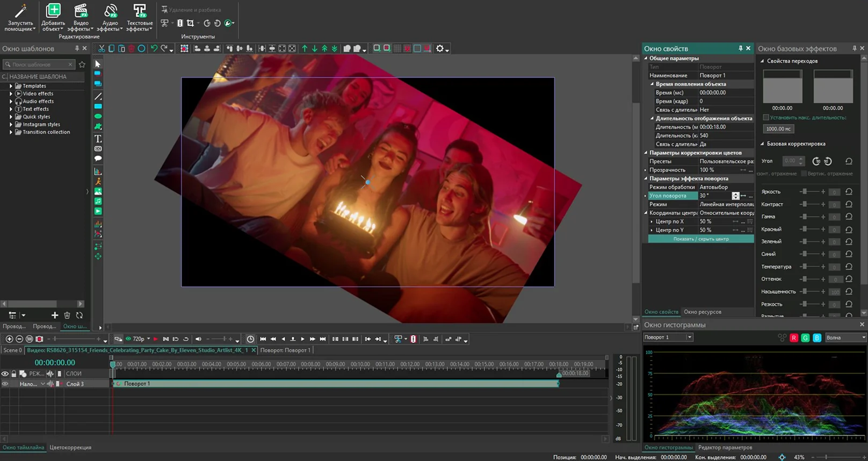Adjust the Контраст slider
The height and width of the screenshot is (461, 868).
pyautogui.click(x=805, y=204)
